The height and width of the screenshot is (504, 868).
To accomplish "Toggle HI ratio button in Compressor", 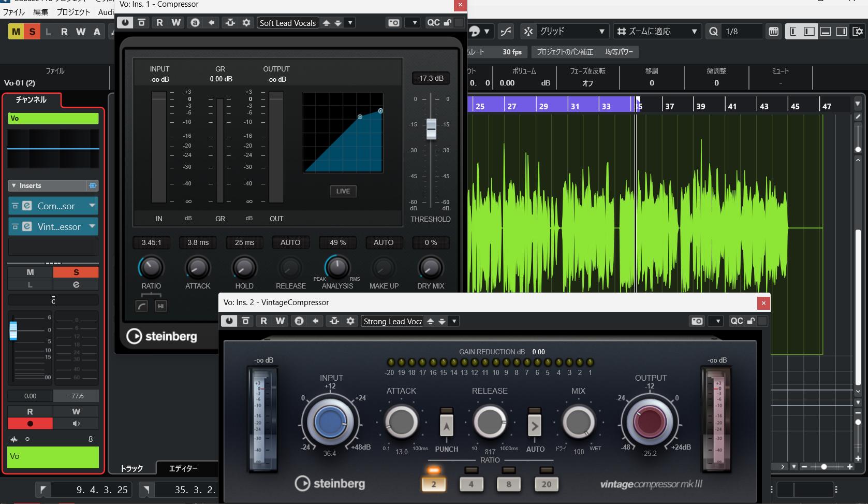I will pyautogui.click(x=160, y=306).
